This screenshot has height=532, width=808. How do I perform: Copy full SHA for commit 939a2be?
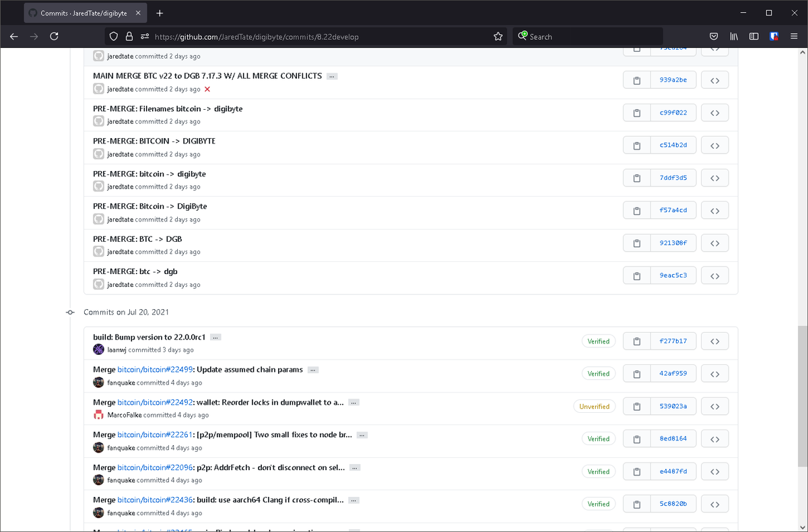637,80
